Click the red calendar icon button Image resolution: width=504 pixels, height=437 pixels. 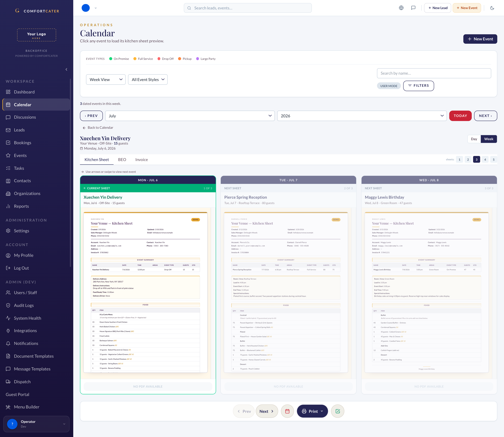click(x=287, y=411)
